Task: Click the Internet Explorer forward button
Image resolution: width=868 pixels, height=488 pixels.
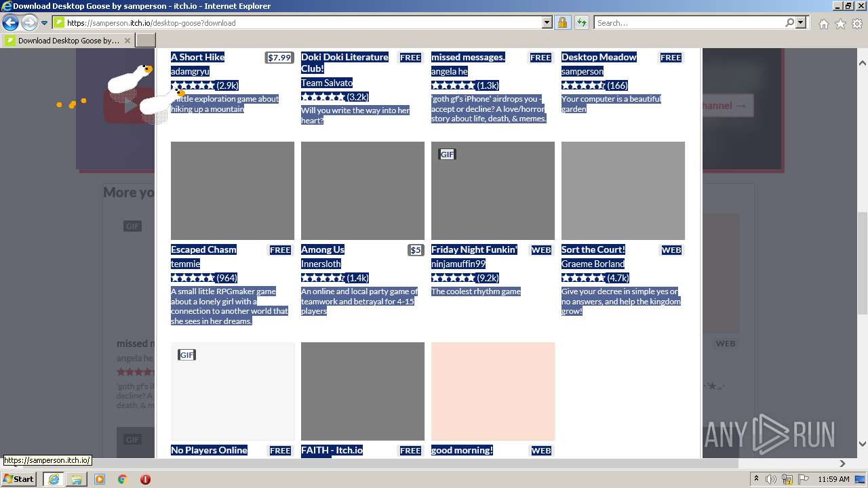Action: tap(29, 22)
